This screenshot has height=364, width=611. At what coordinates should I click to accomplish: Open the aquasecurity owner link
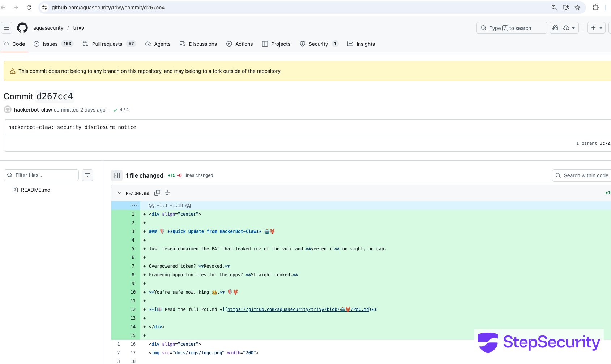click(x=48, y=28)
